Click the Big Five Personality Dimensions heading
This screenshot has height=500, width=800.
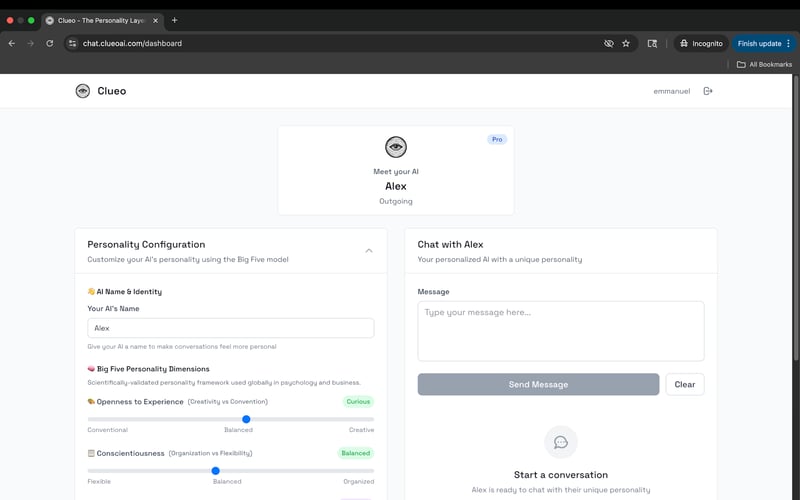click(x=153, y=369)
